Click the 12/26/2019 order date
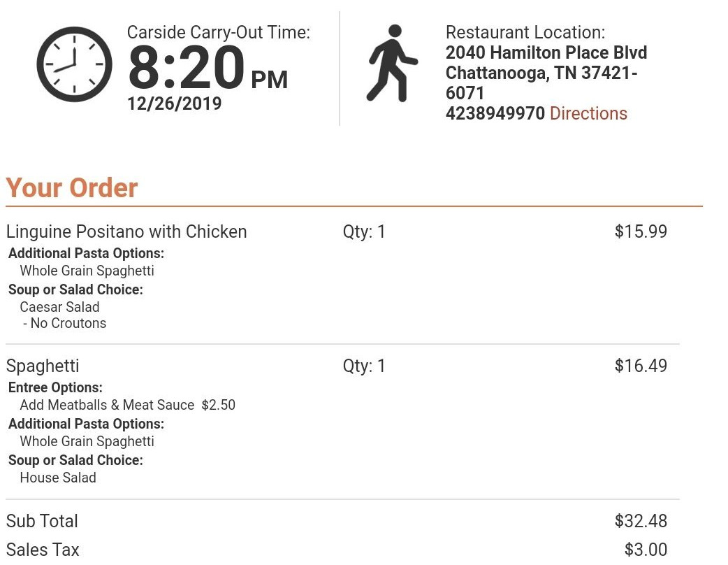Viewport: 728px width, 565px height. pos(174,104)
